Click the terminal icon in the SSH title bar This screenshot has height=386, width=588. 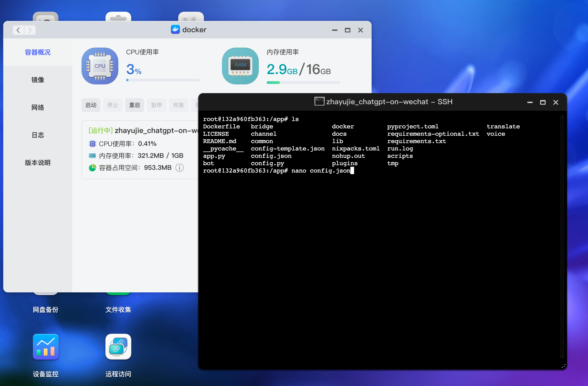[319, 101]
